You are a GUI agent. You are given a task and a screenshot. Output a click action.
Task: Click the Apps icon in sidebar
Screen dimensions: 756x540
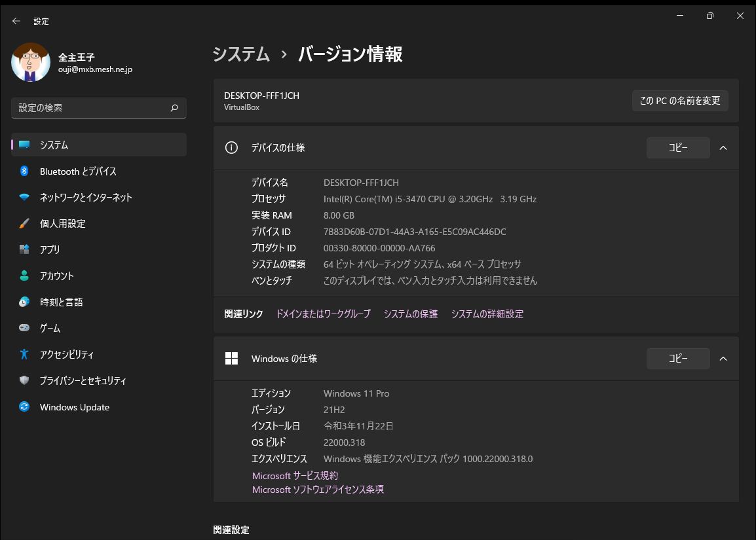point(24,249)
